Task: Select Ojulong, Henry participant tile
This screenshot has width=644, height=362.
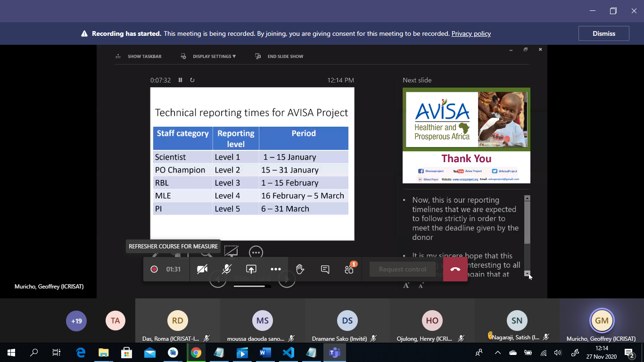Action: tap(432, 321)
